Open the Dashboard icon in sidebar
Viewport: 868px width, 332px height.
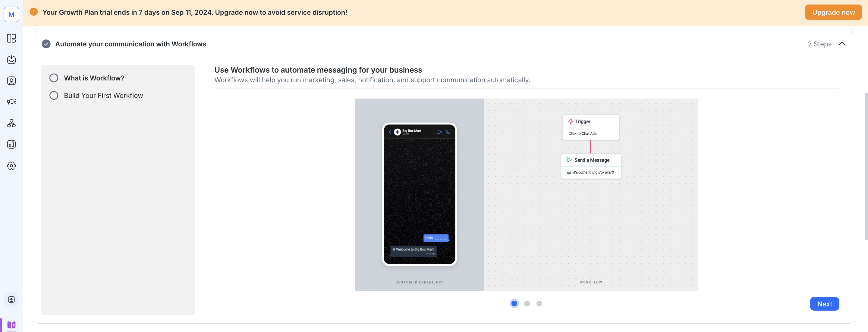pyautogui.click(x=11, y=38)
